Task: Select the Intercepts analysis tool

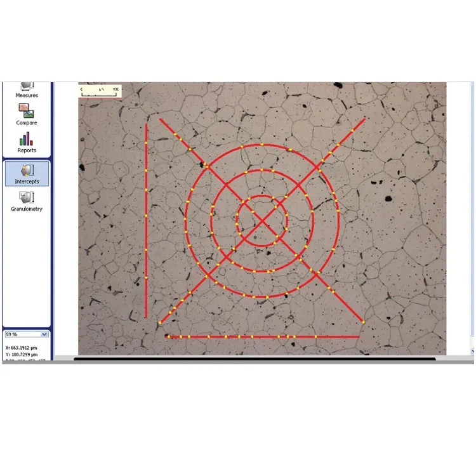Action: coord(27,173)
